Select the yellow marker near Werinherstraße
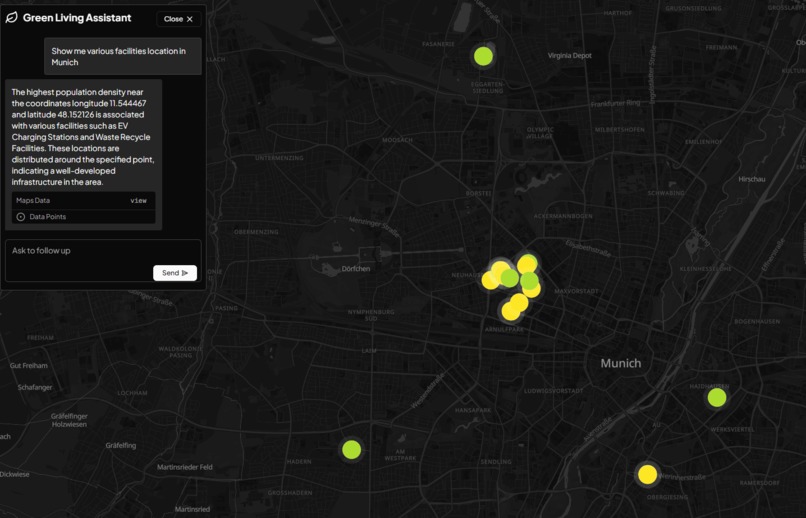806x518 pixels. (x=648, y=474)
